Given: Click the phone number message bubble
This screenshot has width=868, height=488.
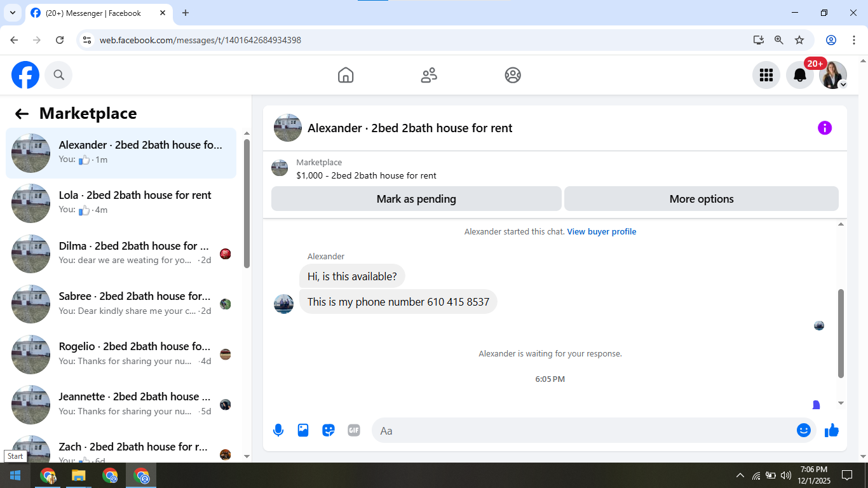Looking at the screenshot, I should pos(398,302).
